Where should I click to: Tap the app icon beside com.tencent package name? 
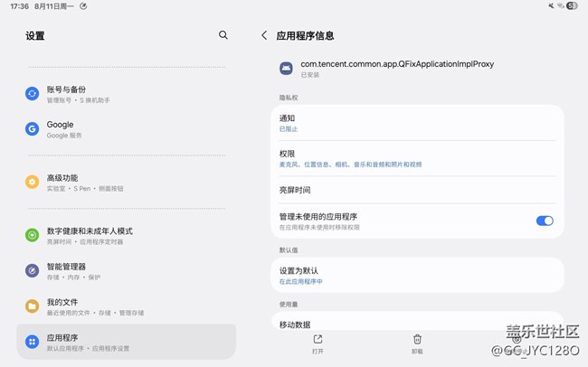[286, 68]
